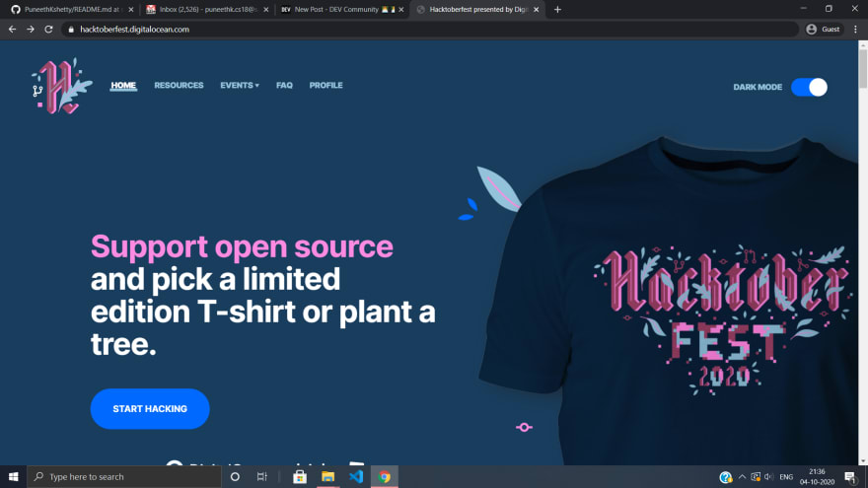Open the Profile nav link
868x488 pixels.
pyautogui.click(x=325, y=85)
